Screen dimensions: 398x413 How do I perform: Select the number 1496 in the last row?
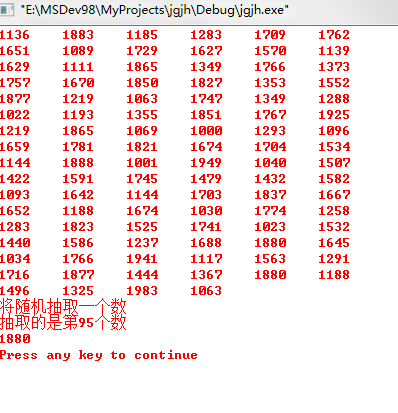click(x=15, y=291)
